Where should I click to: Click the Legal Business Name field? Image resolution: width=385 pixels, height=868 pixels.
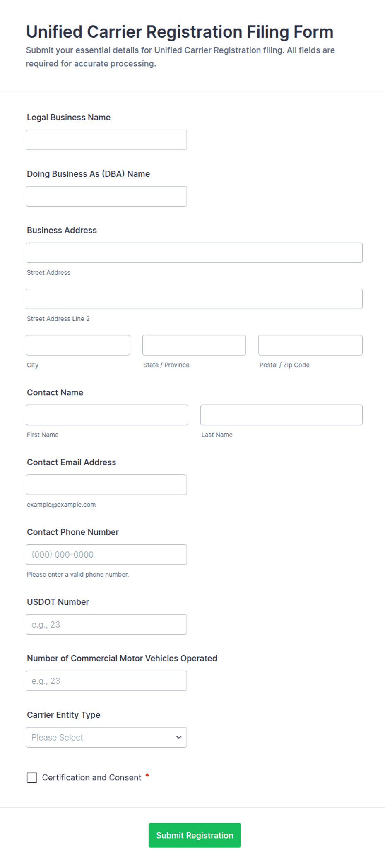pos(106,140)
